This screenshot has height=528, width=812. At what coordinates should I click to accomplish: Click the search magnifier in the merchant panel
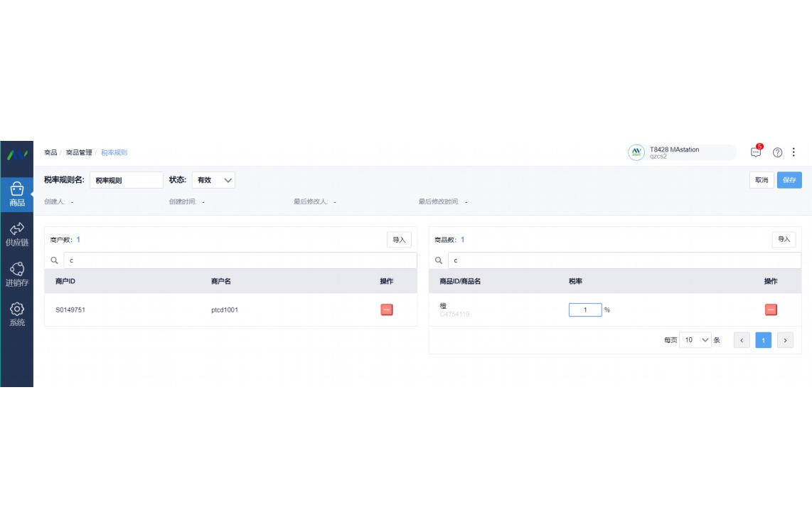55,260
